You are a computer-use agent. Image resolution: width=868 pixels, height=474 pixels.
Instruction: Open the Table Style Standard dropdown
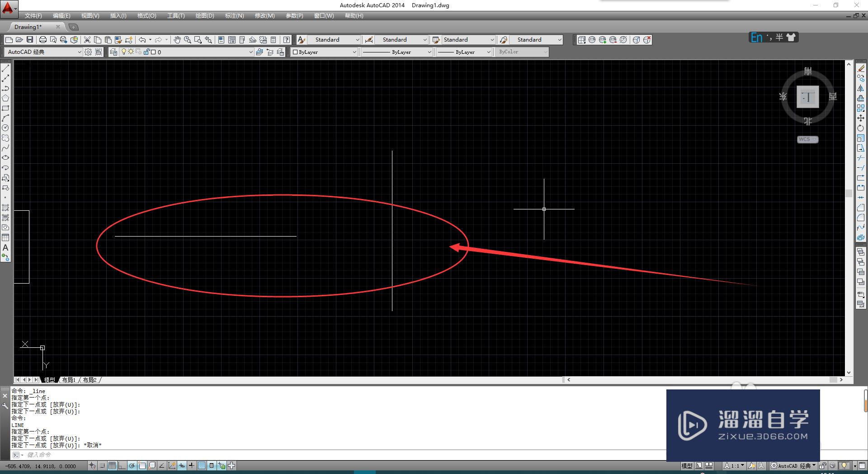point(469,40)
